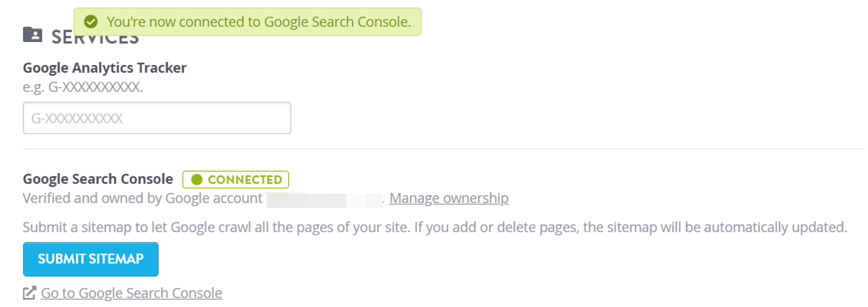
Task: Click the external link icon below Submit Sitemap
Action: click(30, 293)
